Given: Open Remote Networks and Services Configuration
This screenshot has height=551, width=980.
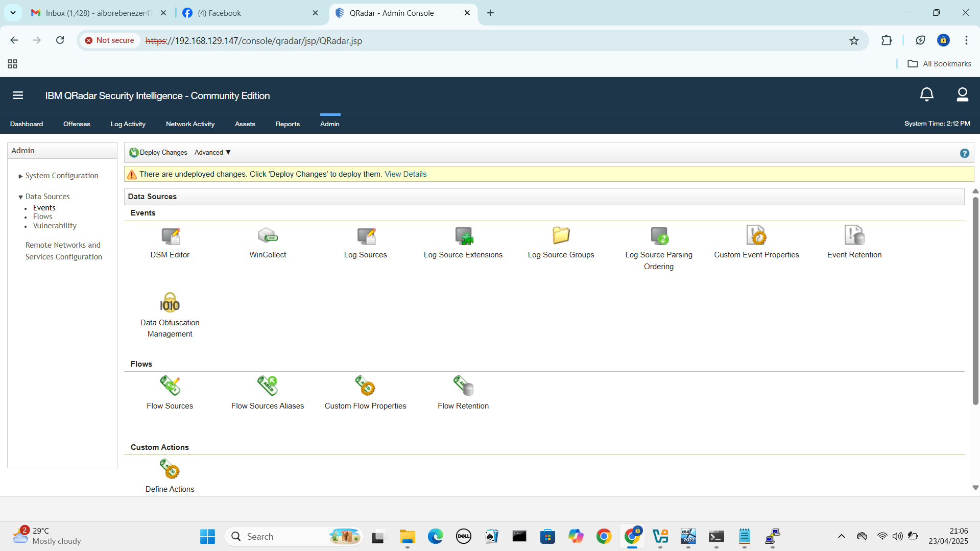Looking at the screenshot, I should [64, 251].
